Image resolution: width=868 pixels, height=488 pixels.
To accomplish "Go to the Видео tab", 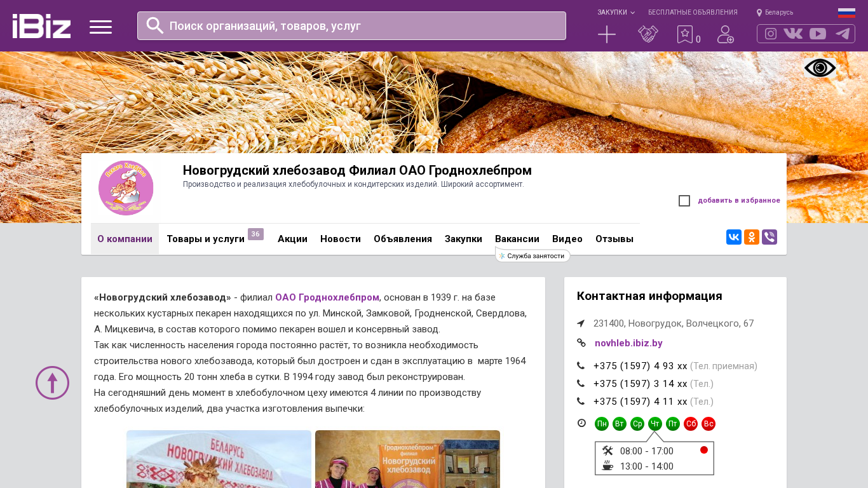I will (x=567, y=239).
